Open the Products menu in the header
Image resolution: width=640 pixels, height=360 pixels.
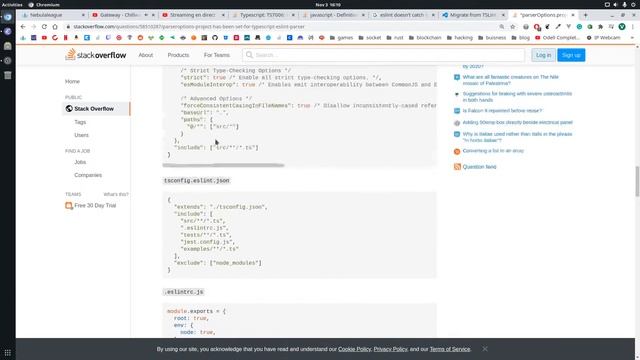(178, 55)
